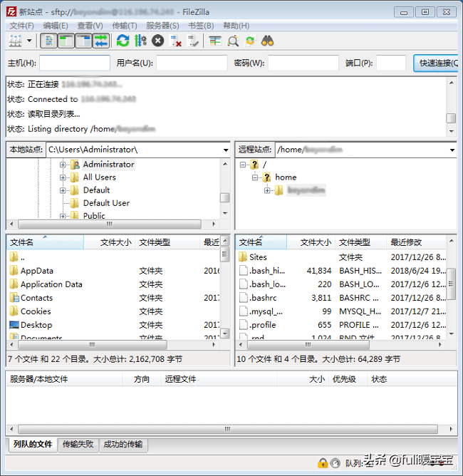Toggle synchronized browsing
Image resolution: width=463 pixels, height=476 pixels.
pos(250,41)
